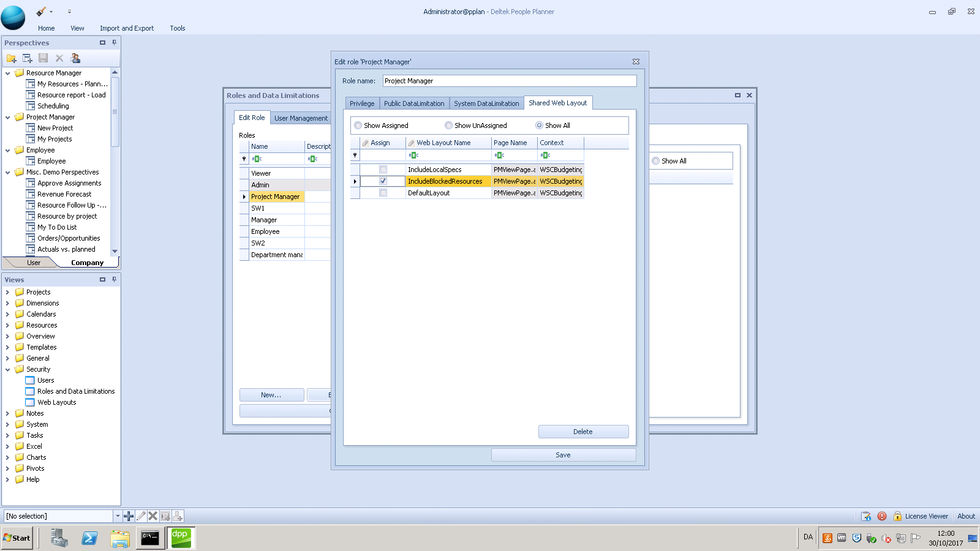Screen dimensions: 980x551
Task: Click the users icon in Perspectives toolbar
Action: [75, 58]
